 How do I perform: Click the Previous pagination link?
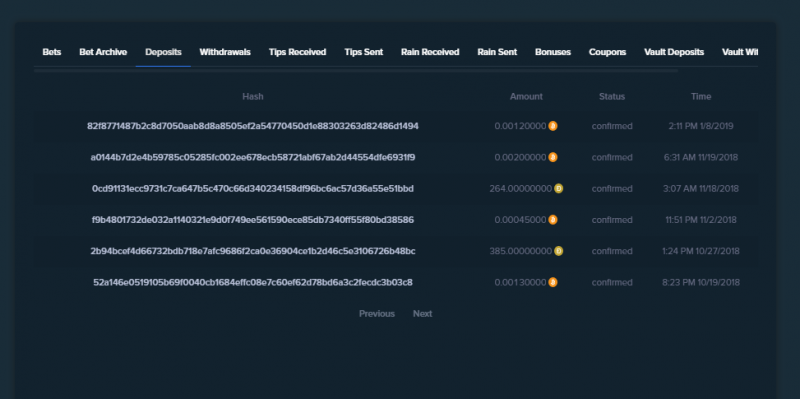point(377,314)
